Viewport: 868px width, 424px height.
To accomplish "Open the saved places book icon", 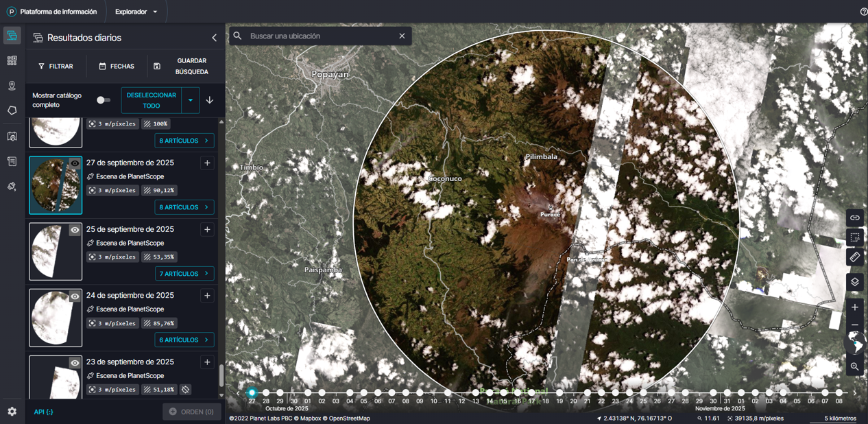I will (x=11, y=136).
